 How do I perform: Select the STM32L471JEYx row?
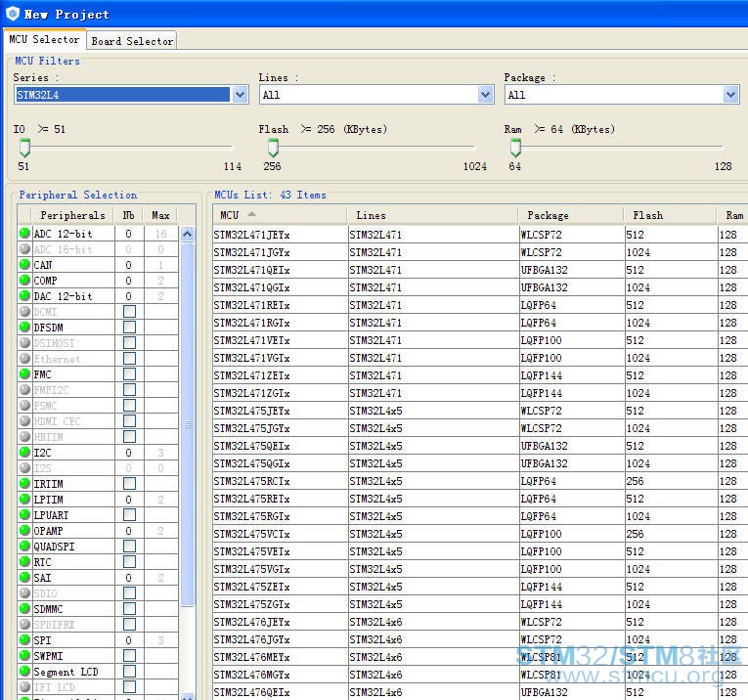click(x=480, y=235)
